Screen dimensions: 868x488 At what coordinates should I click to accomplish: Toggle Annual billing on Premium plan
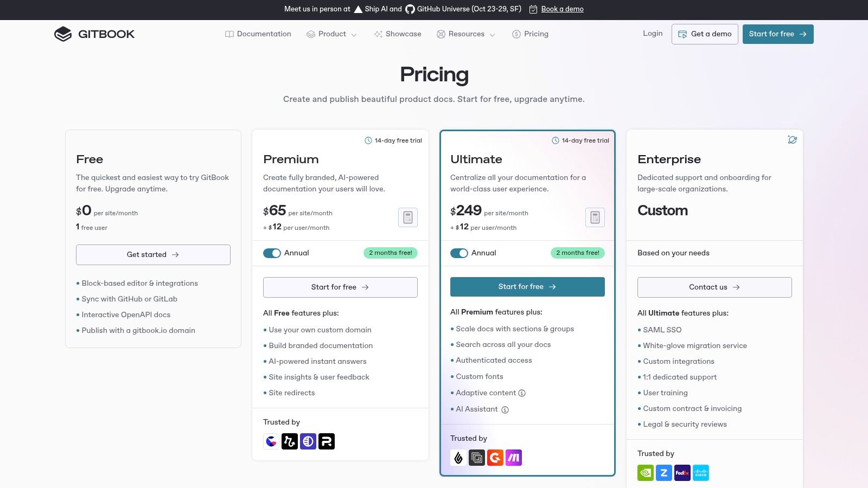(x=272, y=253)
